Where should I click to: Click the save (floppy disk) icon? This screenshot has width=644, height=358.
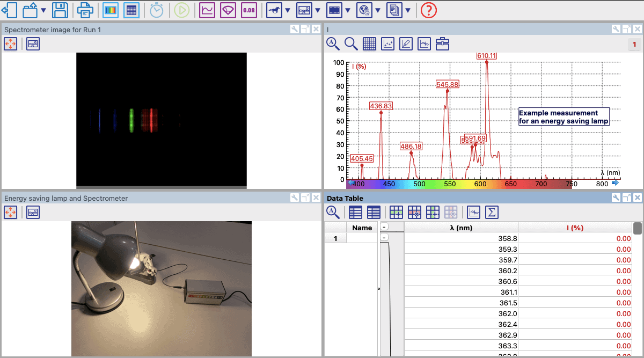(60, 10)
